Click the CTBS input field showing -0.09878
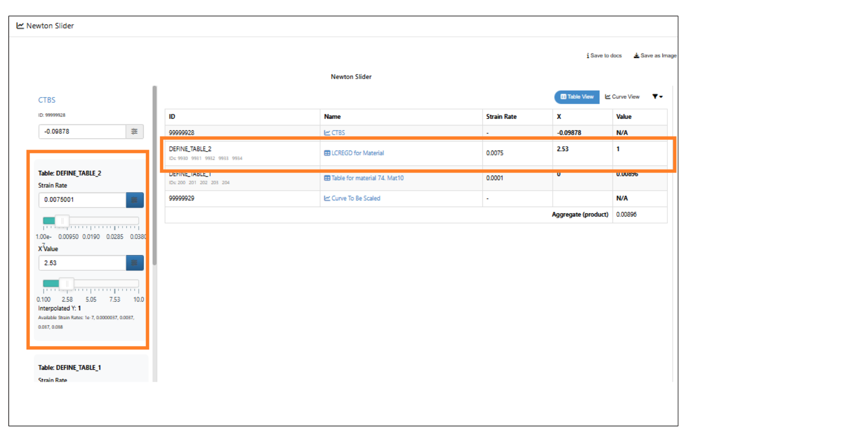 (82, 131)
